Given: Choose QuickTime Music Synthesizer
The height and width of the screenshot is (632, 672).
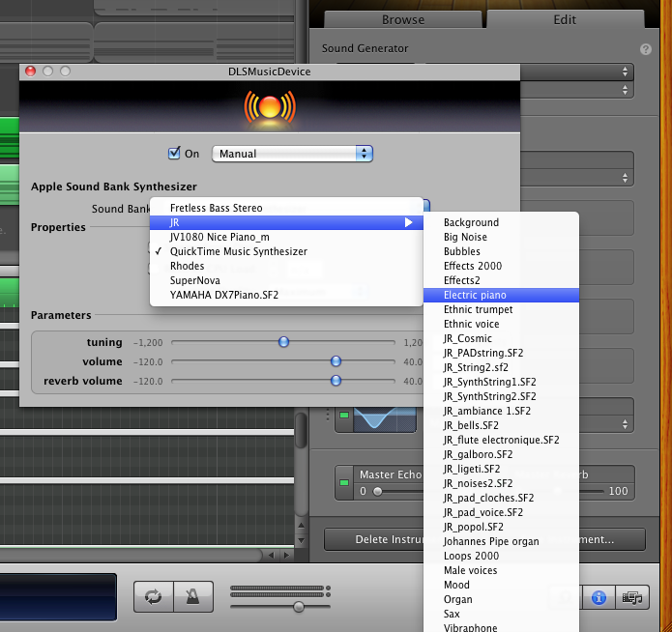Looking at the screenshot, I should [x=286, y=251].
